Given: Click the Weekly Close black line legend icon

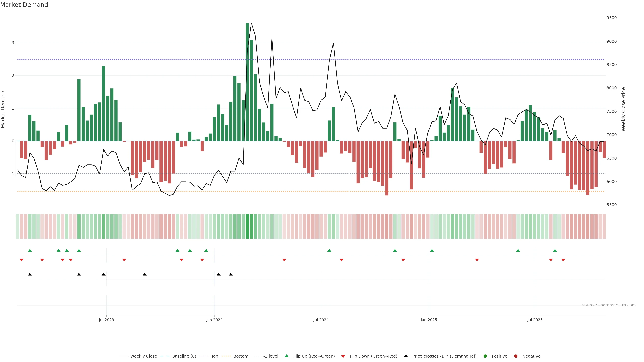Looking at the screenshot, I should tap(123, 356).
